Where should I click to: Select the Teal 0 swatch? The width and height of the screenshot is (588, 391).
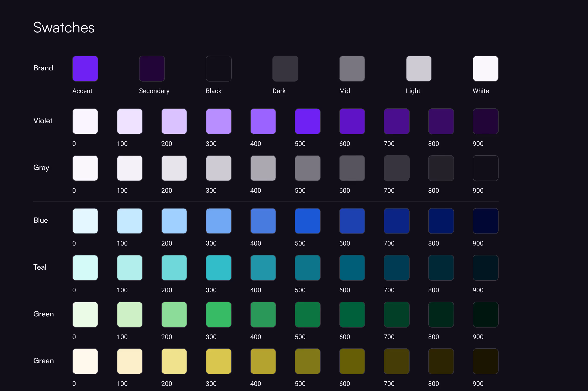[x=85, y=268]
